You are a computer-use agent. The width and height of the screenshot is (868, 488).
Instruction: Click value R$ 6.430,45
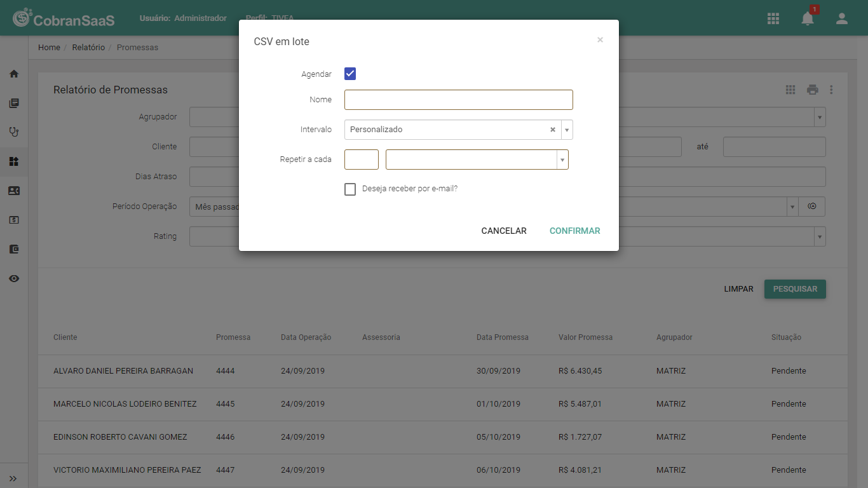point(580,371)
